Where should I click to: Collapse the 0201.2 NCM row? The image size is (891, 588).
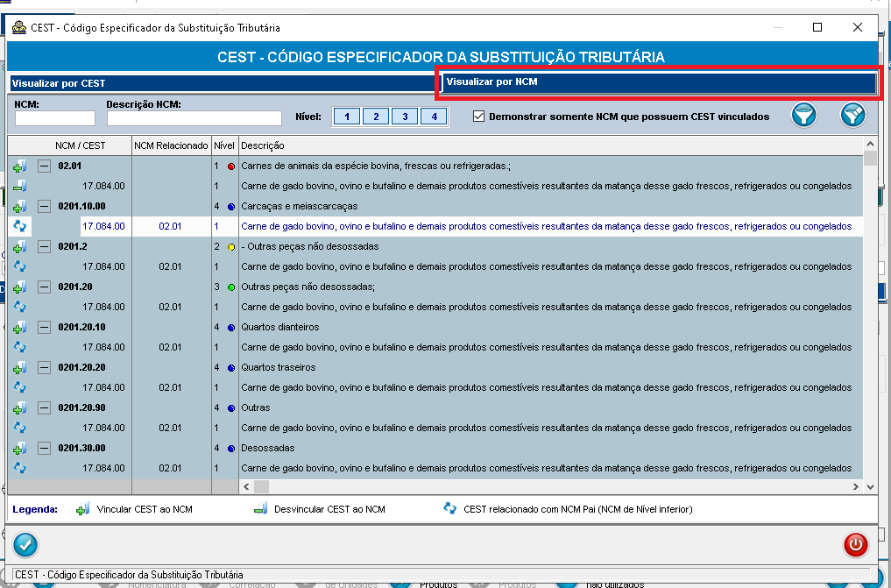(x=45, y=247)
